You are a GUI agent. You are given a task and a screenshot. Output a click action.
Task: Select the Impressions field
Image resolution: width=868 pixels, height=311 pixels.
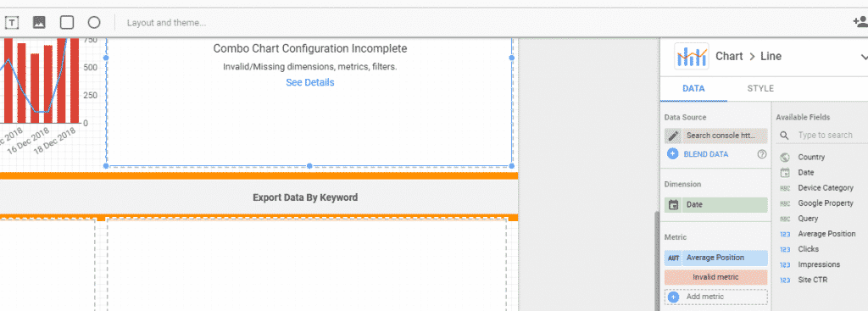click(820, 264)
